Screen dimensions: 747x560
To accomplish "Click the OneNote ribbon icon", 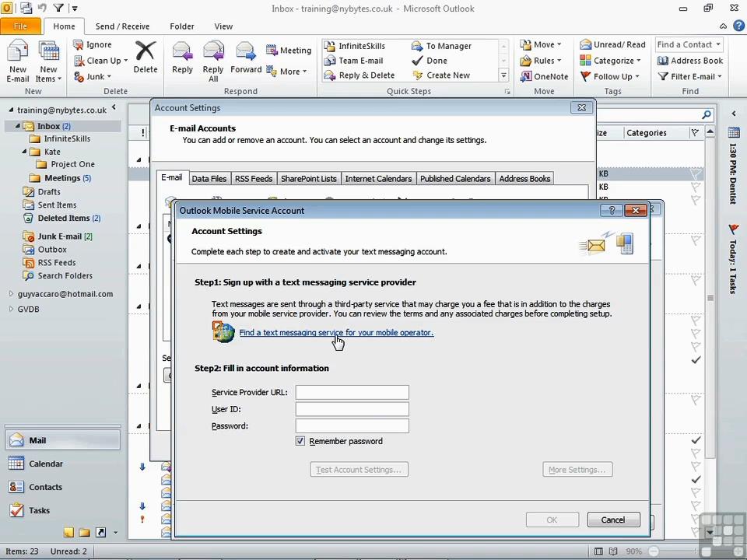I will point(526,76).
